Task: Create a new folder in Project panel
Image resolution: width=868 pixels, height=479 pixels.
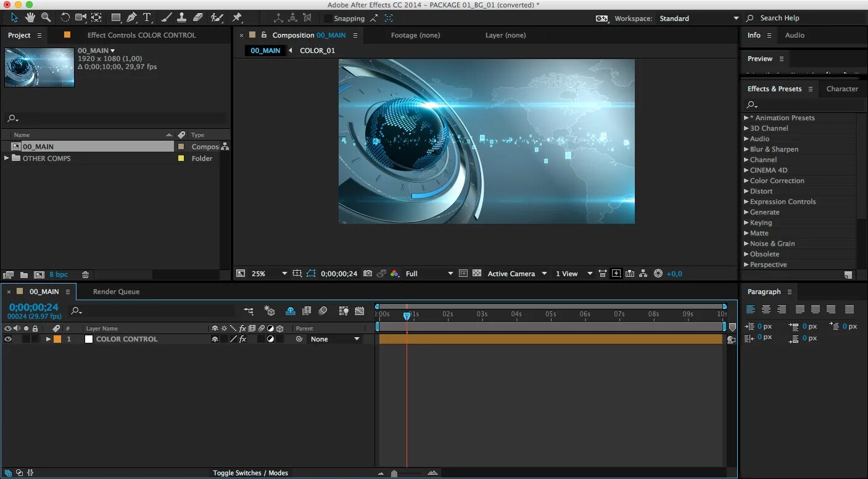Action: (24, 275)
